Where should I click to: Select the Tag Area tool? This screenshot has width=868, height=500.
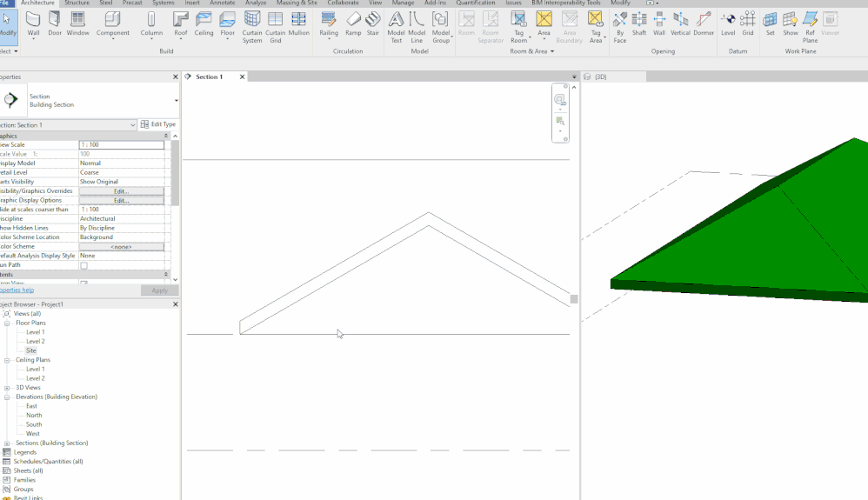pos(596,27)
